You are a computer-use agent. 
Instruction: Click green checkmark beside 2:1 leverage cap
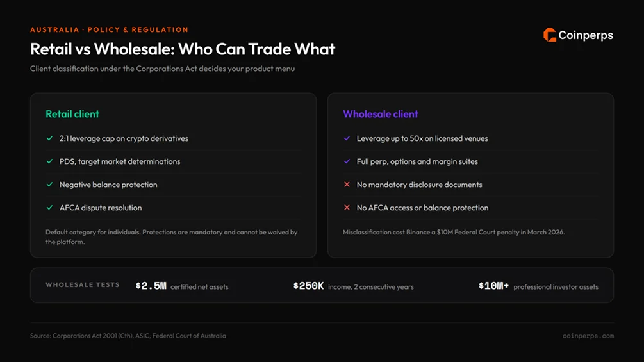[50, 138]
